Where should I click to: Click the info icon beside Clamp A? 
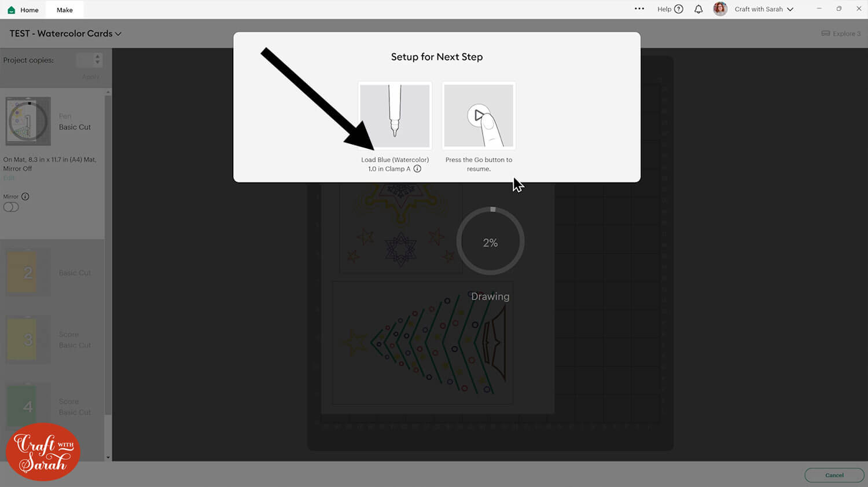(x=417, y=169)
